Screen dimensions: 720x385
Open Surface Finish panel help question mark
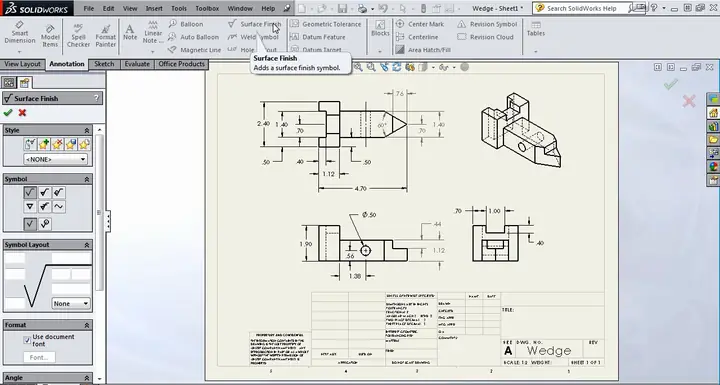96,98
